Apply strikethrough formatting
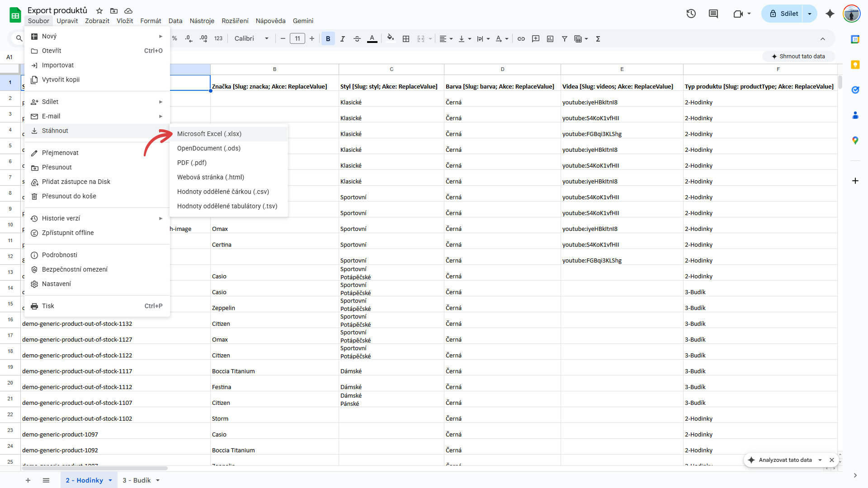The height and width of the screenshot is (488, 868). tap(357, 39)
